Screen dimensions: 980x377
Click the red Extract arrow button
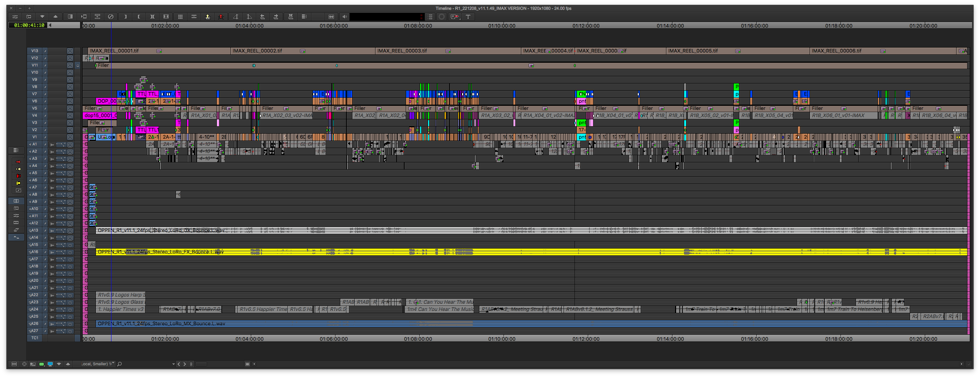point(221,17)
